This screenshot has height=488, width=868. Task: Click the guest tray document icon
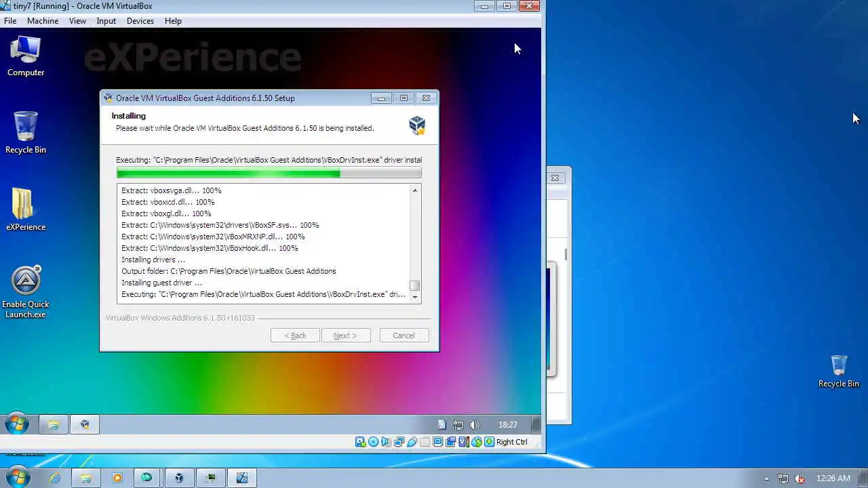[442, 425]
